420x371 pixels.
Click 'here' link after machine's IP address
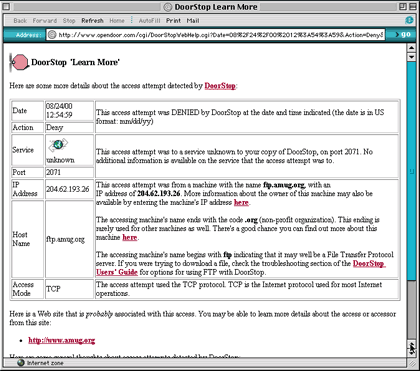pyautogui.click(x=241, y=202)
